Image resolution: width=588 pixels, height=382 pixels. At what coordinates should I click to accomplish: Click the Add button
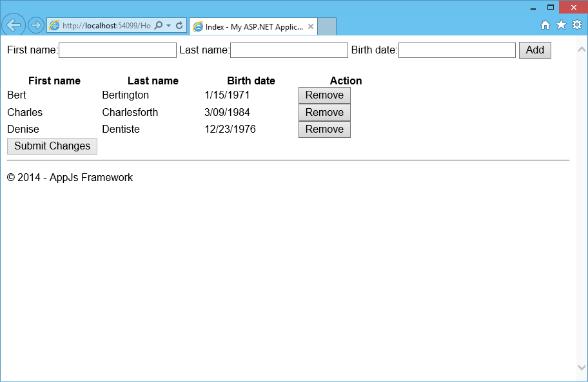point(534,50)
